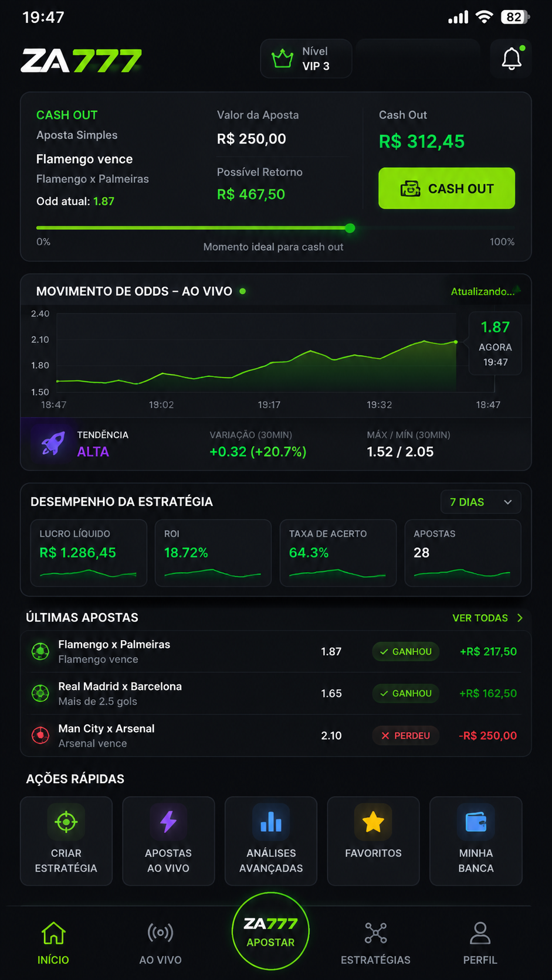This screenshot has width=552, height=980.
Task: Open the Man City x Arsenal bet row
Action: pos(276,736)
